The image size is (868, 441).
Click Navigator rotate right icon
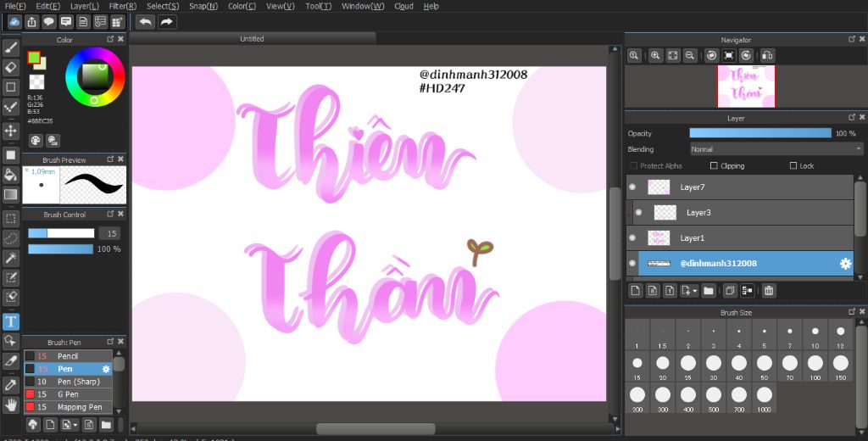[746, 55]
